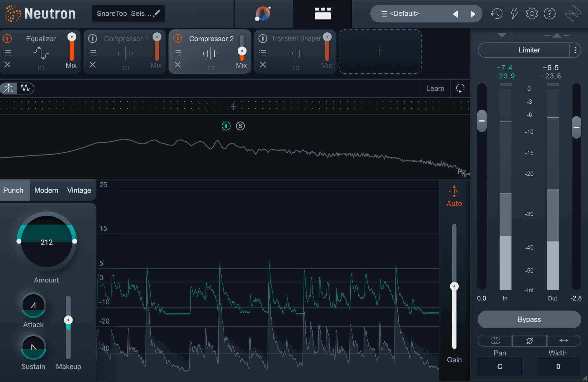588x382 pixels.
Task: Remove Compressor 1 with its X icon
Action: pyautogui.click(x=92, y=65)
